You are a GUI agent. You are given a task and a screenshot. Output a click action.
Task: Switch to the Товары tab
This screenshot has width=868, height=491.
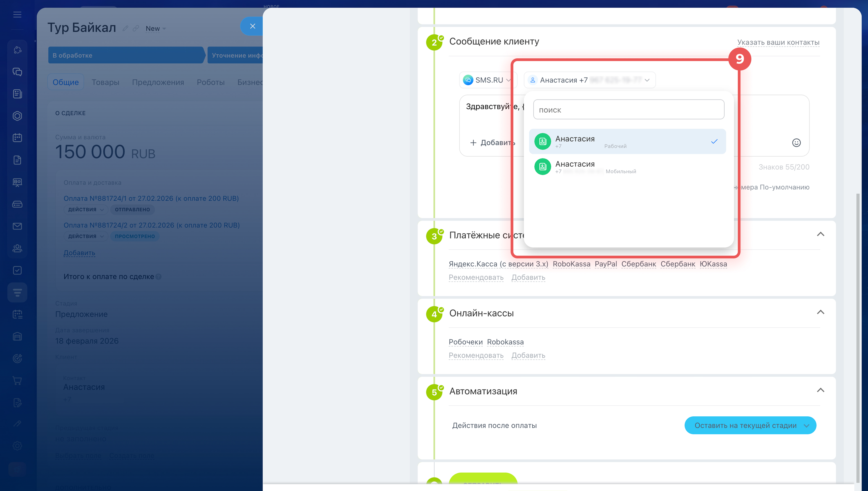point(105,82)
